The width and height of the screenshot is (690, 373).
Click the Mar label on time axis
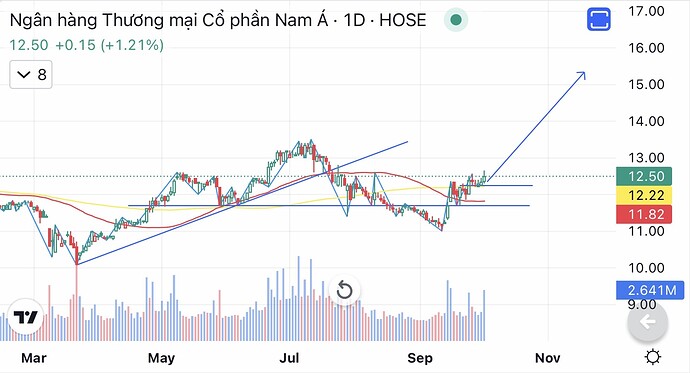[33, 358]
